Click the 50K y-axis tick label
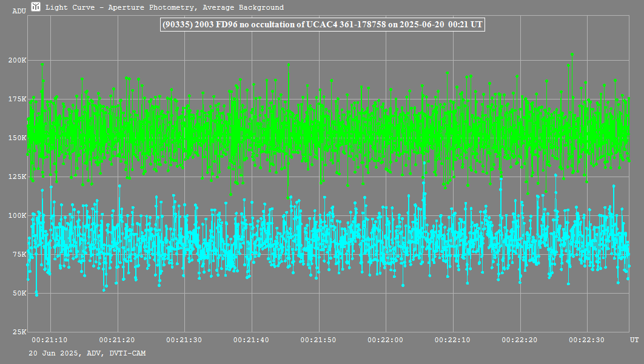This screenshot has height=364, width=644. tap(18, 294)
